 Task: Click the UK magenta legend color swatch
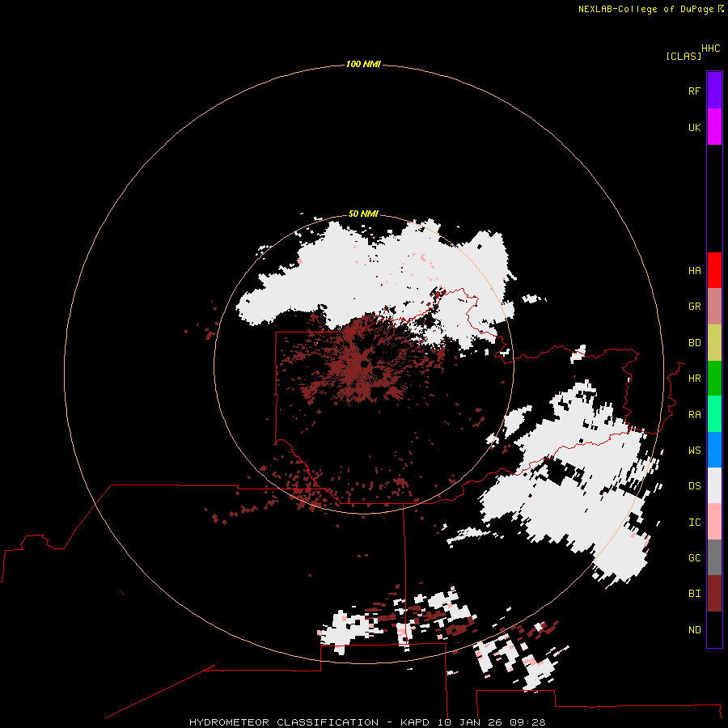(x=714, y=127)
